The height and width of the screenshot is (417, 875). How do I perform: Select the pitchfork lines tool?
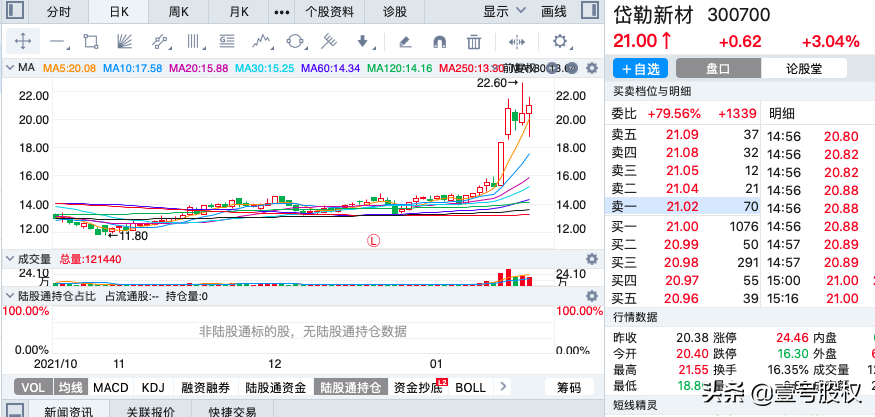pos(329,42)
